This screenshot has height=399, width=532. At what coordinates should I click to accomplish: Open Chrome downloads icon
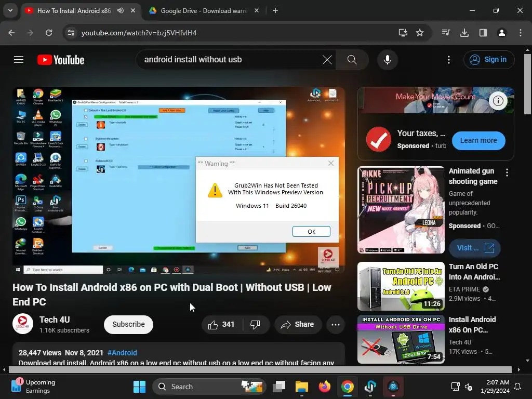coord(464,33)
